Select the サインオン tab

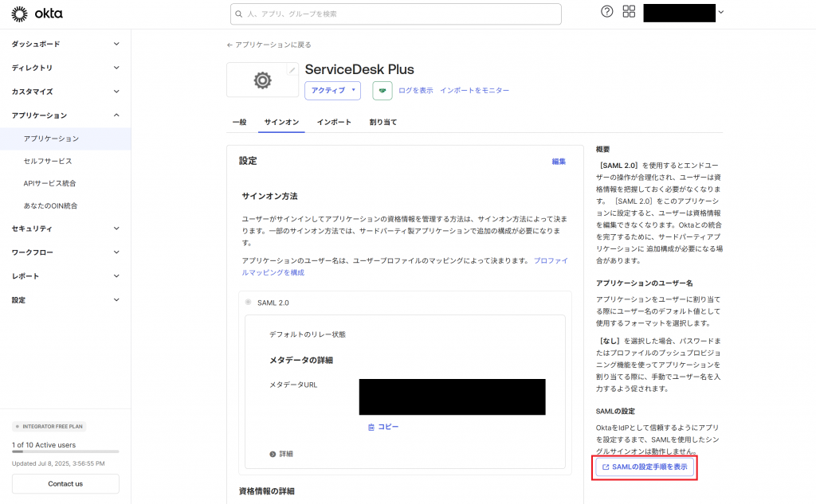pos(281,123)
